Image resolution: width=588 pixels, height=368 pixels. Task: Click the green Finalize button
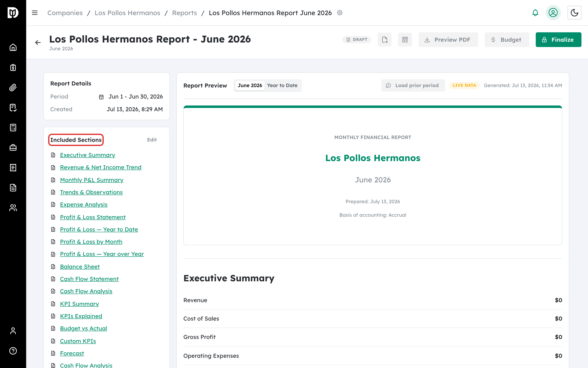[x=558, y=40]
